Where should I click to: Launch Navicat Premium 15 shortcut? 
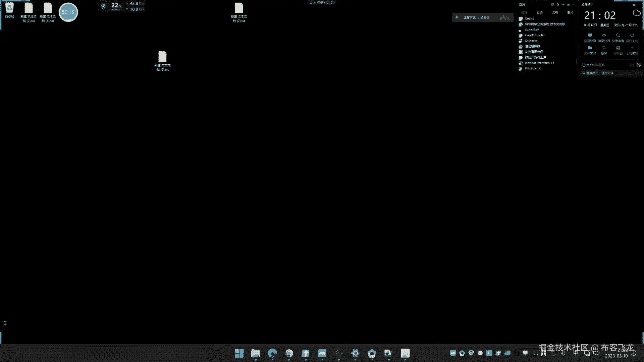click(539, 63)
